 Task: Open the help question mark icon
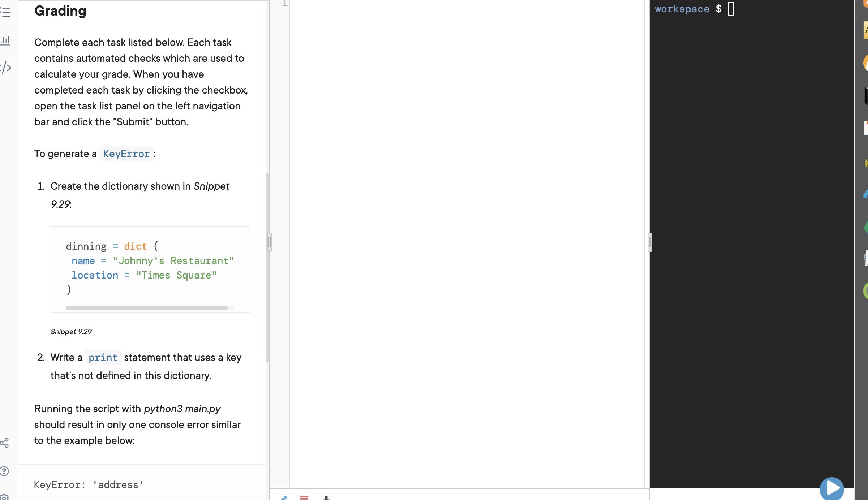[4, 471]
